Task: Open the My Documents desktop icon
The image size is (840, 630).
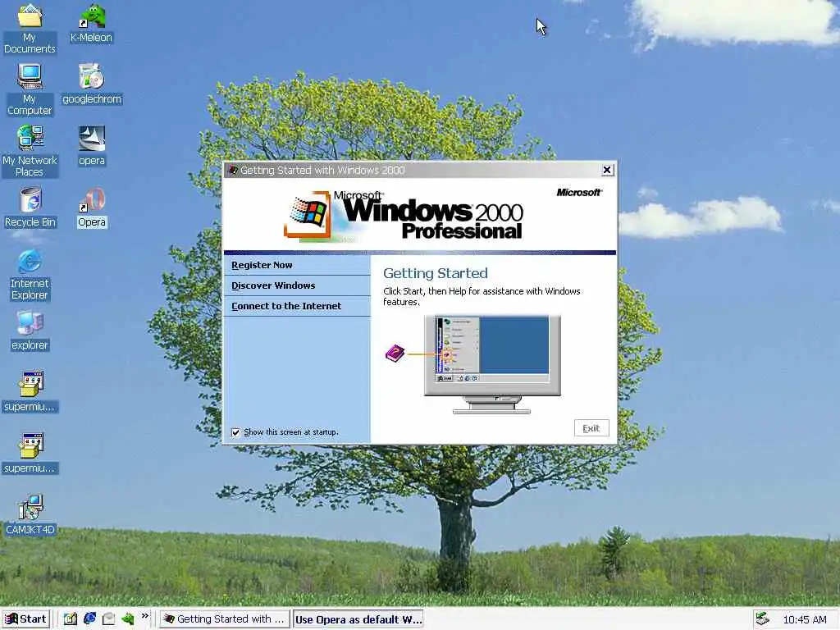Action: 30,27
